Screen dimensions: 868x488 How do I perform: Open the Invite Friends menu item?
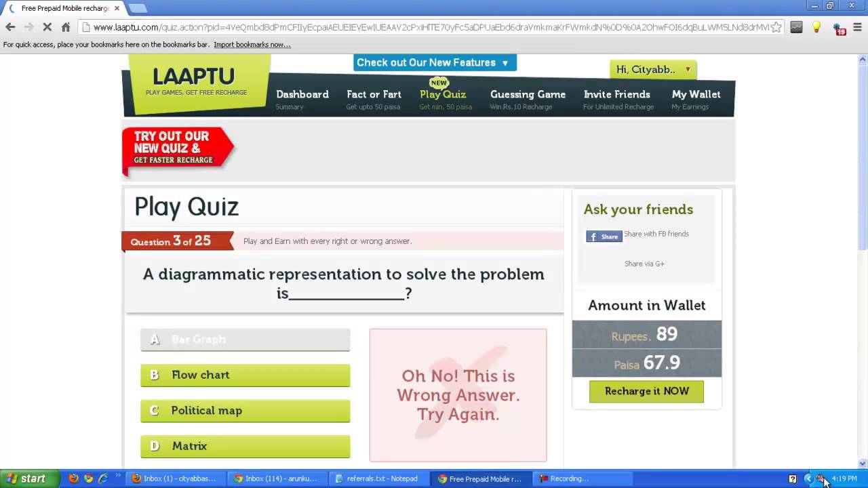(617, 99)
